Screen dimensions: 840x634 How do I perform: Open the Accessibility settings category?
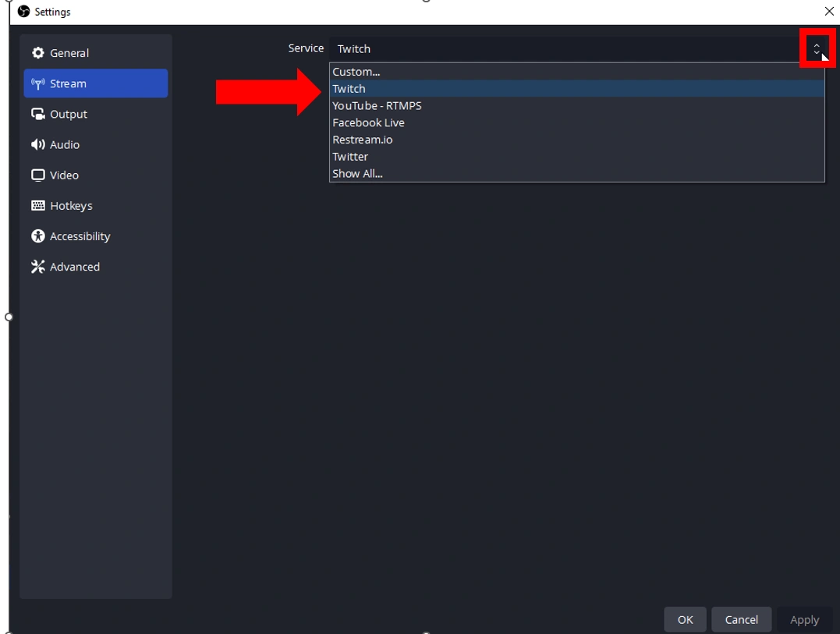click(96, 236)
